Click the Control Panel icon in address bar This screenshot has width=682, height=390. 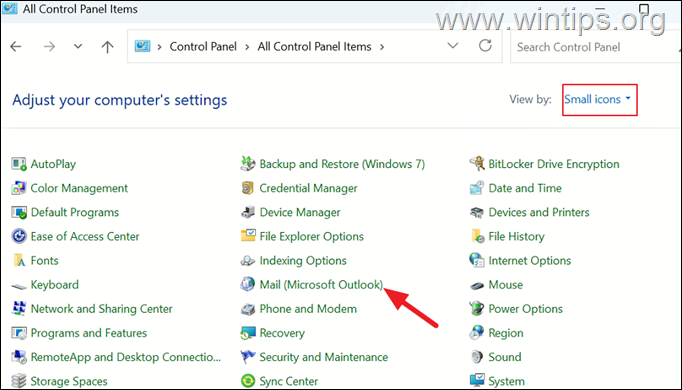tap(142, 46)
